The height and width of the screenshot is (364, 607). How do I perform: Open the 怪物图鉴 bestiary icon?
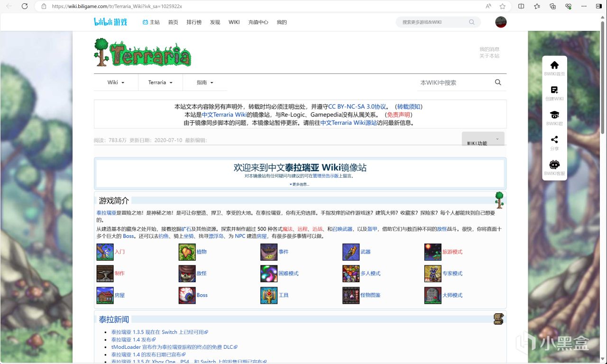351,295
